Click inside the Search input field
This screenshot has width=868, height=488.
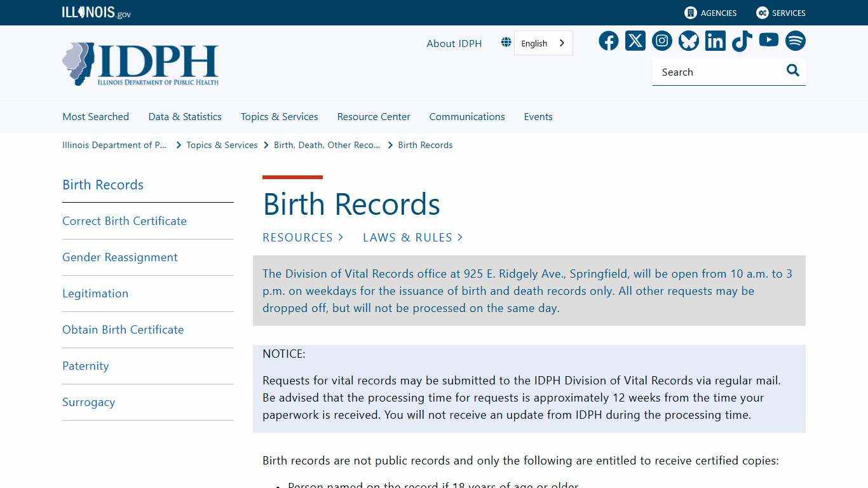point(712,71)
